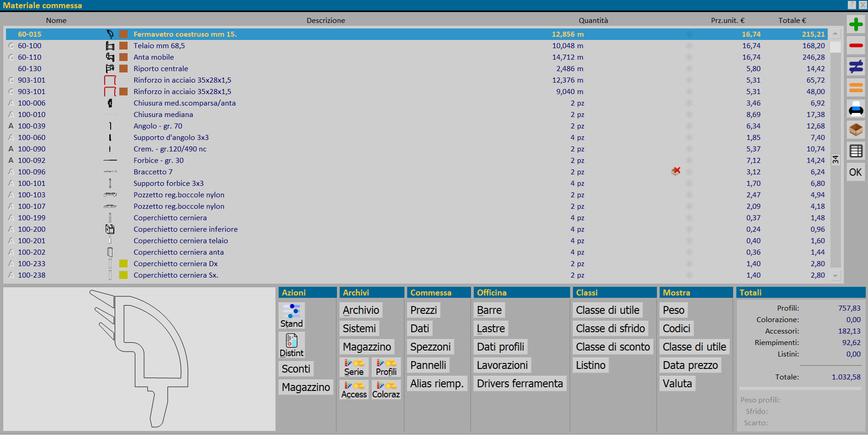Show Peso in the Mostra panel

(673, 310)
